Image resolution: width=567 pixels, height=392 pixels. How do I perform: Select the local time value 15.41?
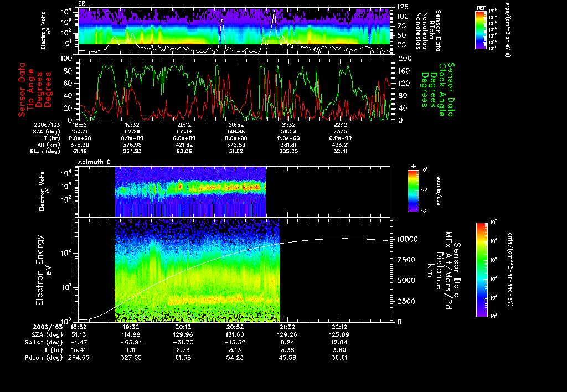(x=79, y=350)
